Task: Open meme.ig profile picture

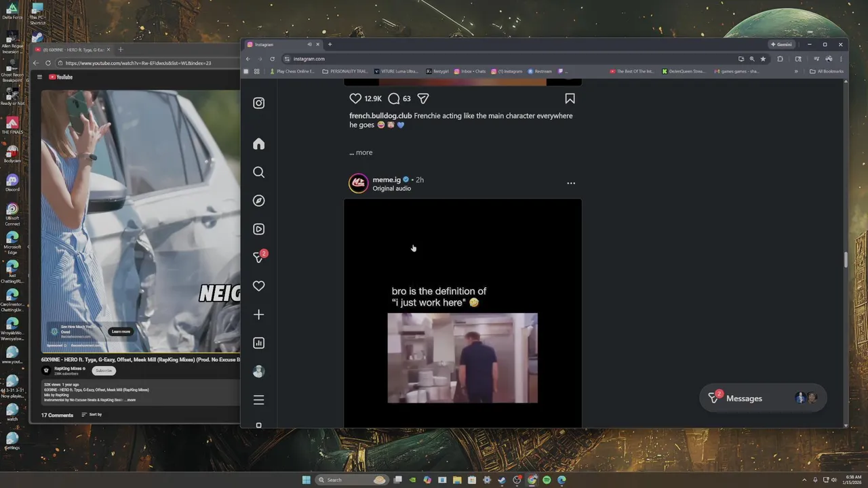Action: pos(358,184)
